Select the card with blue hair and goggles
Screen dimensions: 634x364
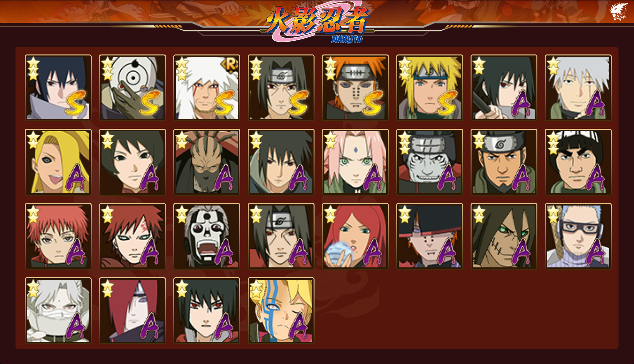578,236
